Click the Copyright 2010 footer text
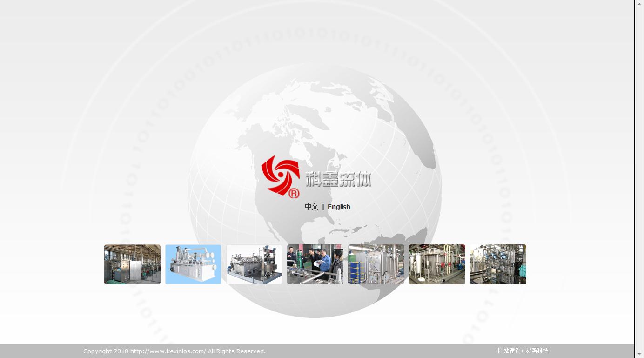 106,351
